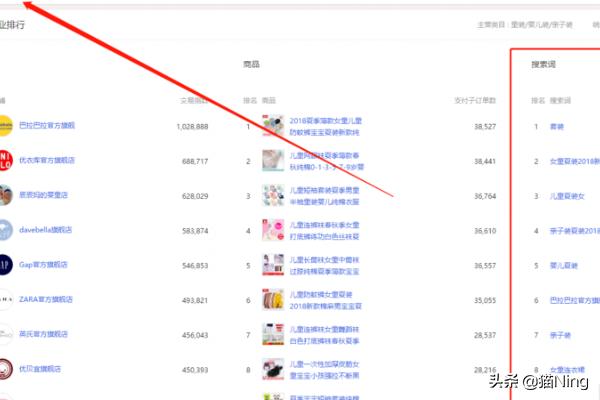The image size is (600, 400).
Task: Select the 搜索词 section heading
Action: (x=543, y=64)
